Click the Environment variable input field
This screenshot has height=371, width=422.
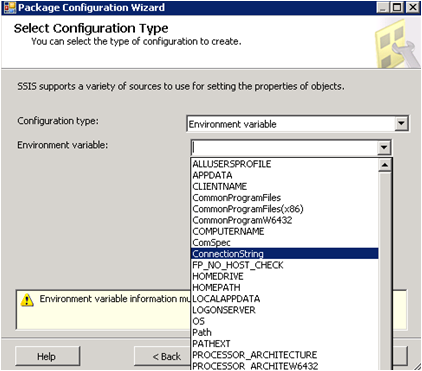(x=285, y=147)
